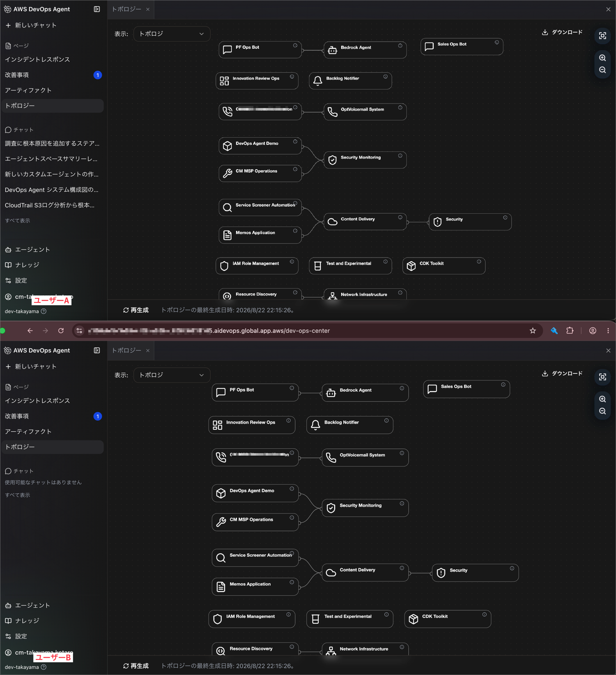Open ナレッジ in upper sidebar
The width and height of the screenshot is (616, 675).
(x=22, y=265)
